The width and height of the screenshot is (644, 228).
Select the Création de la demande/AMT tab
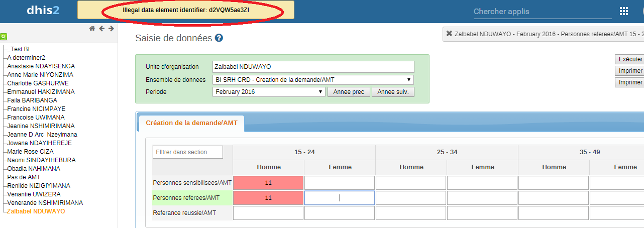click(191, 123)
